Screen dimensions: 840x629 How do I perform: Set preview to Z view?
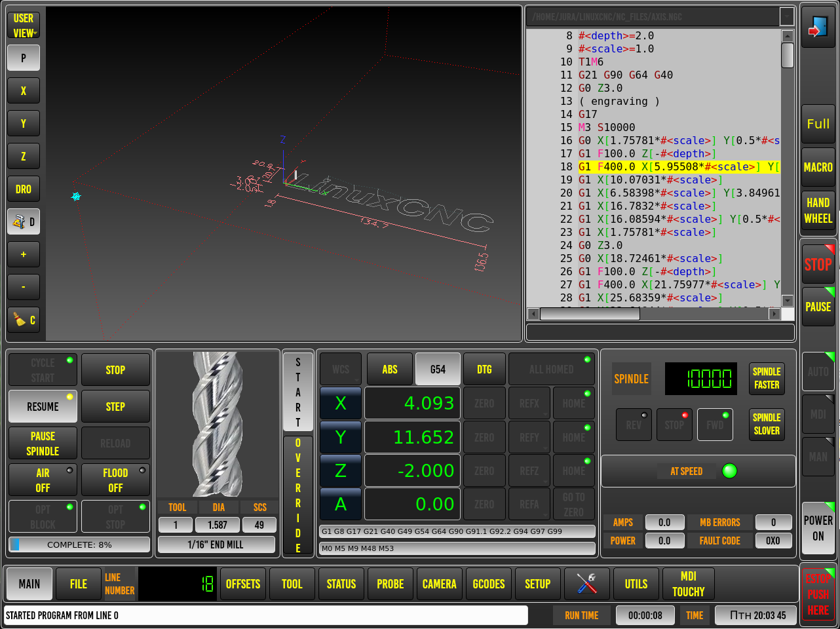coord(24,156)
